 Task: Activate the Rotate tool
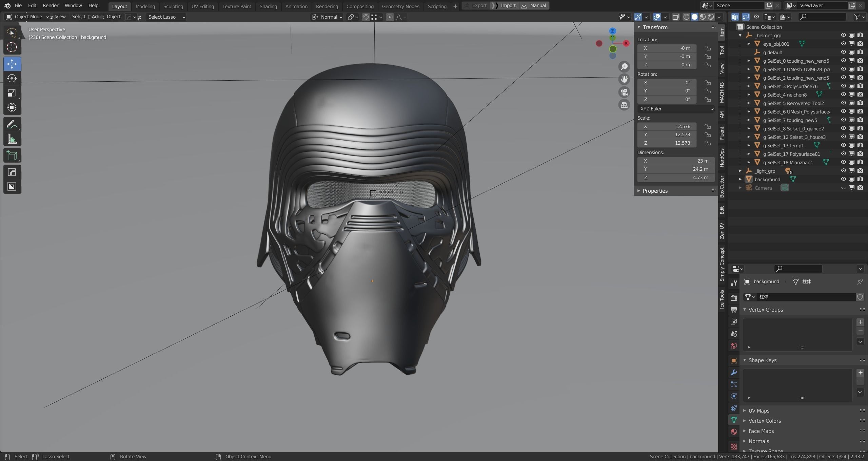tap(12, 78)
